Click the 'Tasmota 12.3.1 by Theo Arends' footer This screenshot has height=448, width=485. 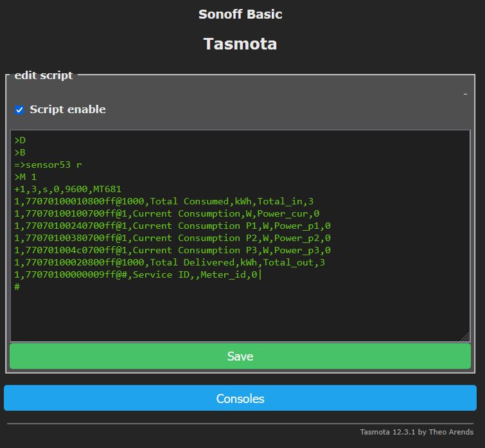coord(417,432)
